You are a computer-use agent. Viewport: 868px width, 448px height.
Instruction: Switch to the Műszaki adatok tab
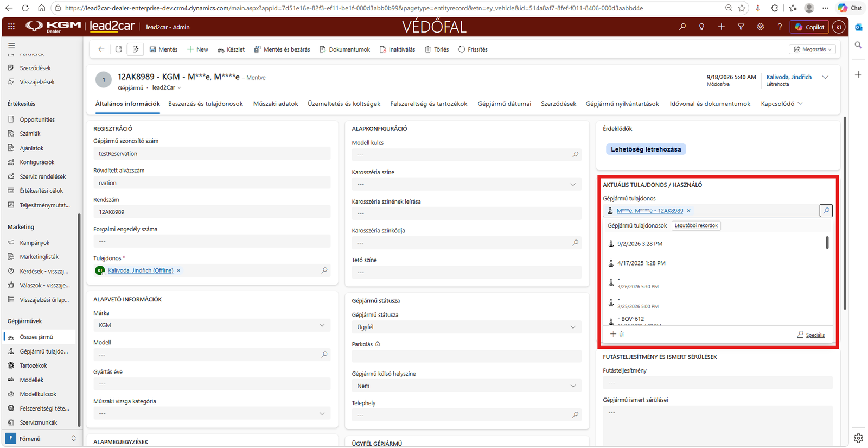(x=276, y=104)
